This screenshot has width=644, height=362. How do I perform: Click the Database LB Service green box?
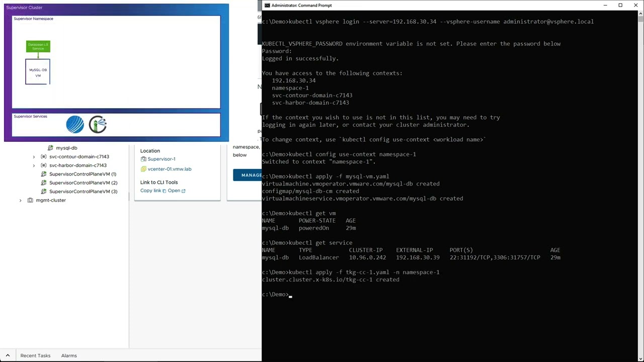tap(38, 47)
